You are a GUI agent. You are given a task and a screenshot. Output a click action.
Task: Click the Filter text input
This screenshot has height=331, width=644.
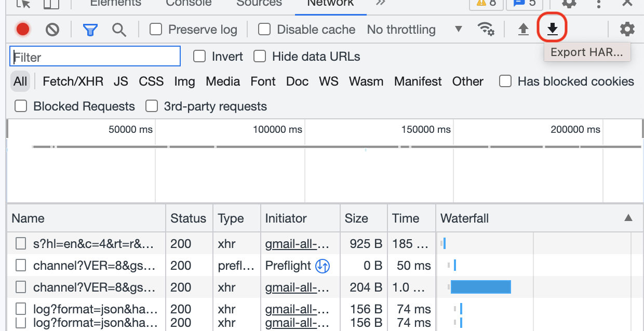[x=95, y=57]
